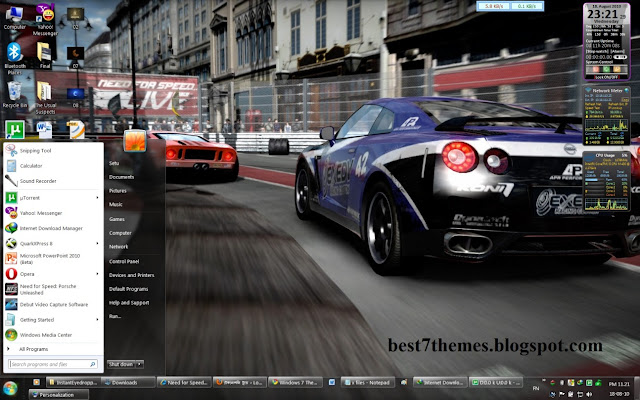Image resolution: width=640 pixels, height=400 pixels.
Task: Launch QuarkXPress 8 from Start menu
Action: [x=52, y=243]
